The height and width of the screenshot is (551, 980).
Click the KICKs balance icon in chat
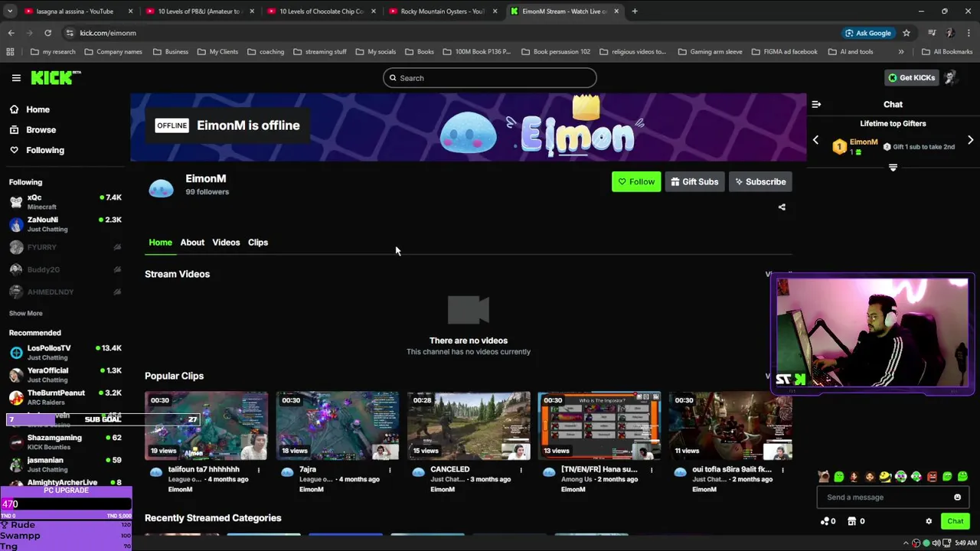pos(828,521)
